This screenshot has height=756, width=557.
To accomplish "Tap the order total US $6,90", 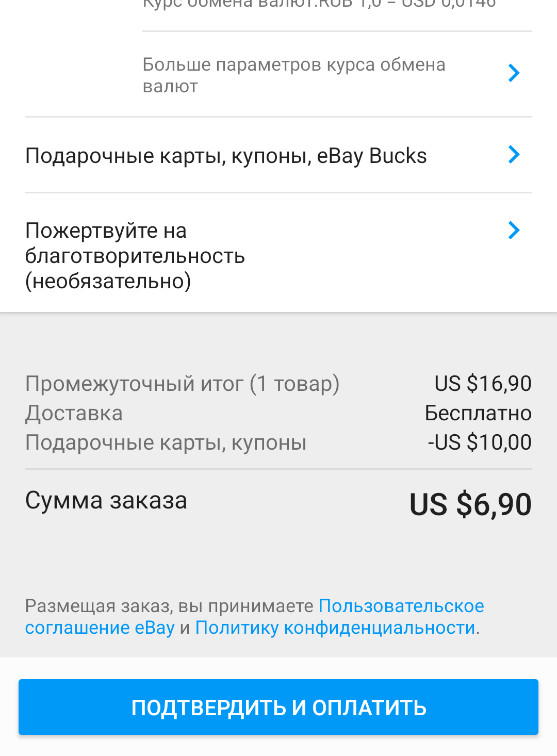I will click(470, 504).
